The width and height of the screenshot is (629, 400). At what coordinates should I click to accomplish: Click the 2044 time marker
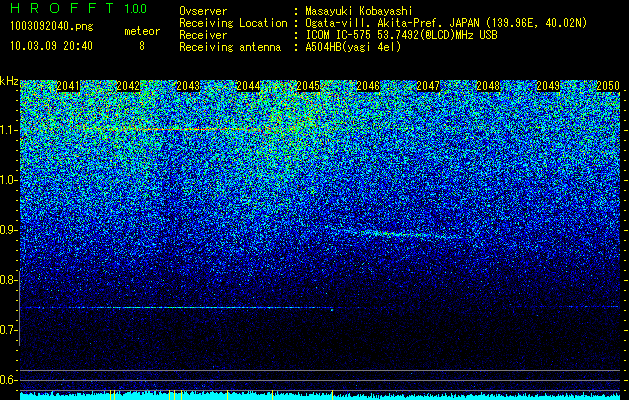pos(248,86)
